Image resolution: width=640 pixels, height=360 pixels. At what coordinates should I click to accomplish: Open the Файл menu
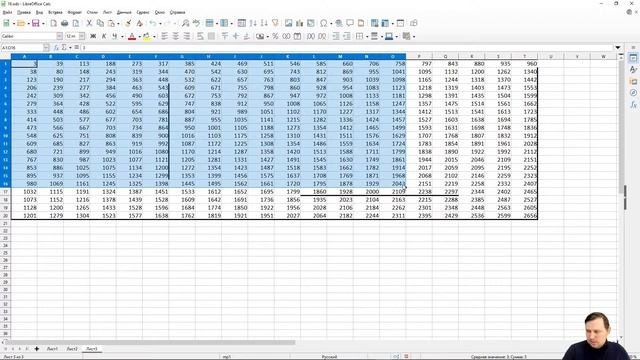[7, 12]
